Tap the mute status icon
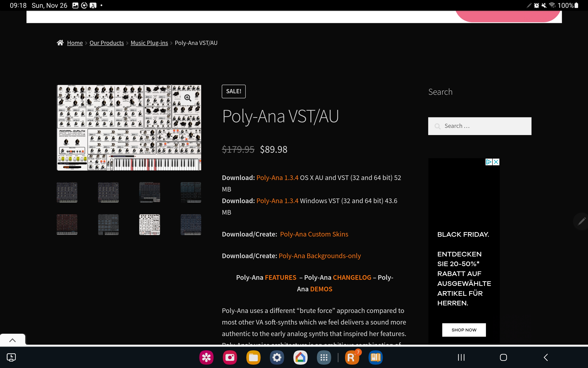The width and height of the screenshot is (588, 368). click(x=544, y=5)
